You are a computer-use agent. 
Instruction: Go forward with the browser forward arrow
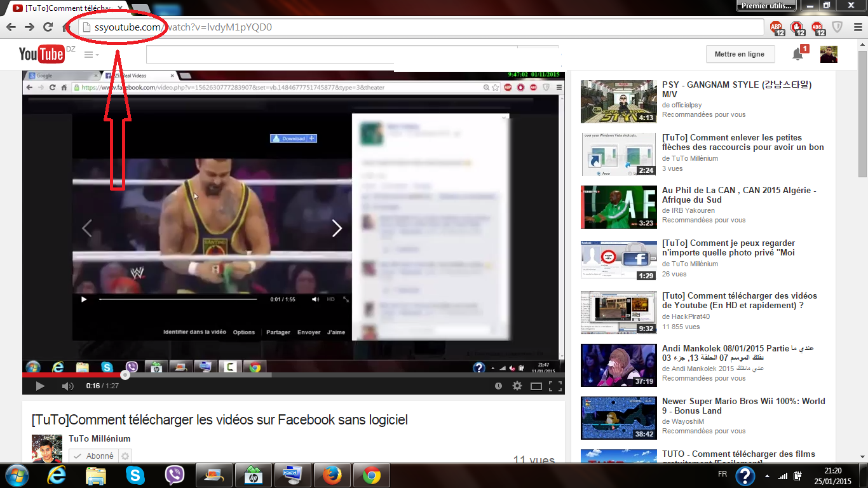pyautogui.click(x=29, y=27)
